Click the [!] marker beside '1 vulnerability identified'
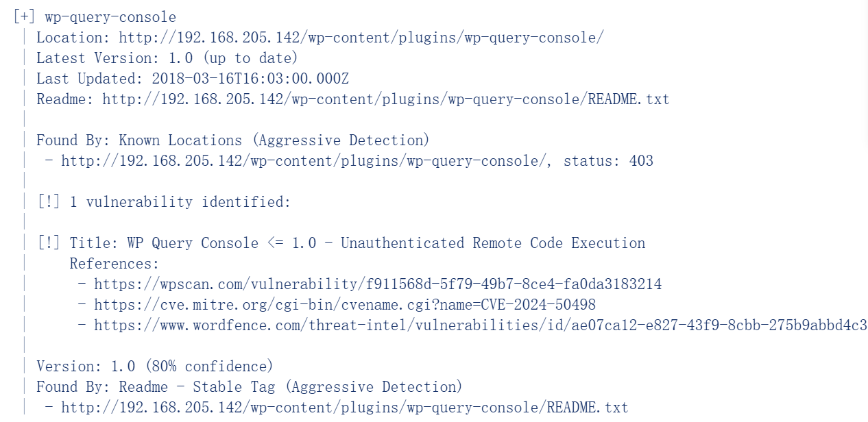 (x=49, y=202)
